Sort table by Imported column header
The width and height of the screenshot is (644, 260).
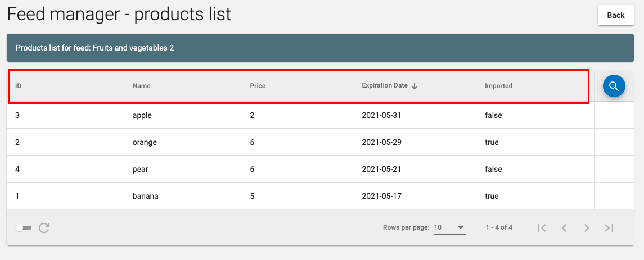coord(498,86)
